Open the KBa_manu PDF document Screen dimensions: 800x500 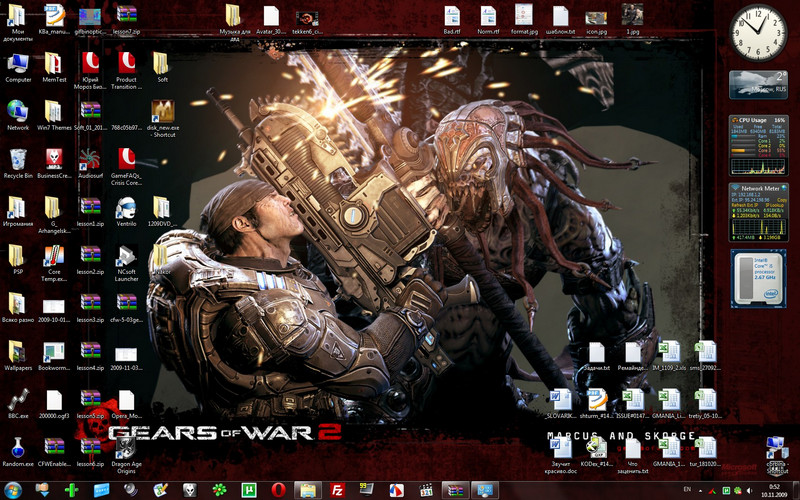click(54, 20)
